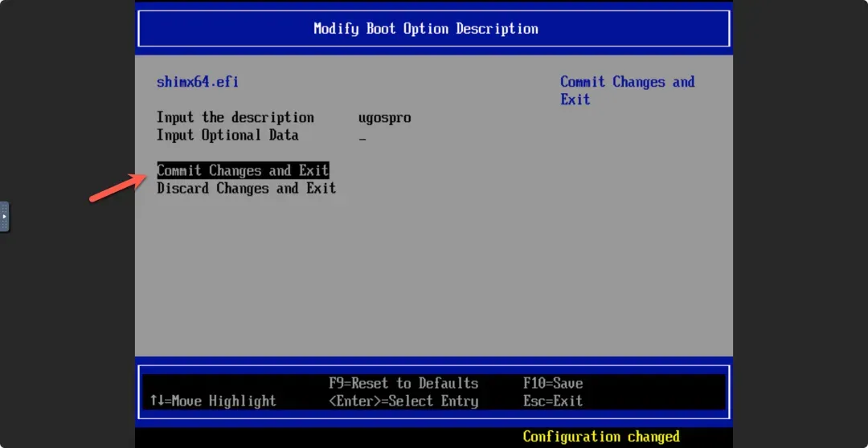Click the <Enter>=Select Entry hint
The height and width of the screenshot is (448, 868).
(403, 401)
